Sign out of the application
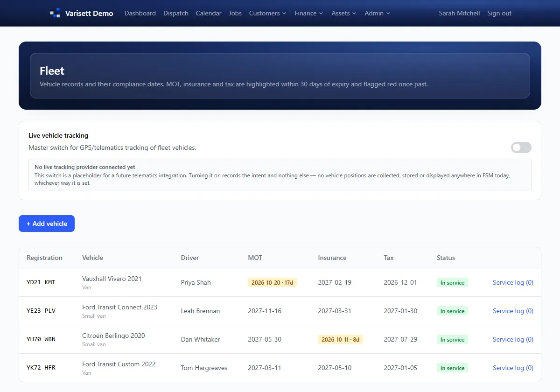The width and height of the screenshot is (560, 392). [499, 13]
